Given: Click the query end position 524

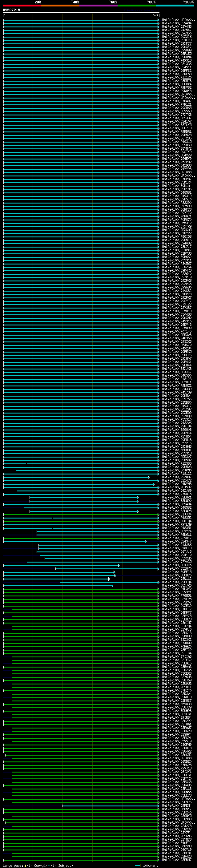Looking at the screenshot, I should click(x=155, y=15).
